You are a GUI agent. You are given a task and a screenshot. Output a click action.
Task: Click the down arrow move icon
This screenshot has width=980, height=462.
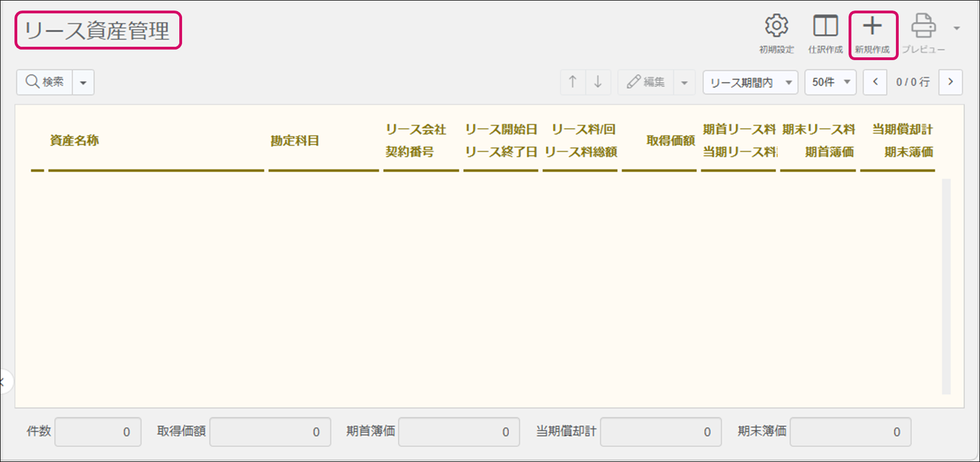point(597,82)
